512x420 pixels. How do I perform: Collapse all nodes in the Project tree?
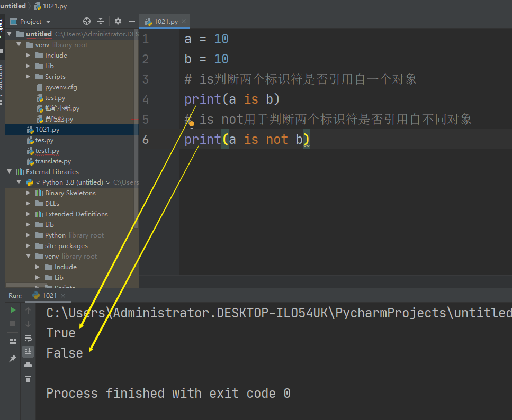(x=100, y=21)
